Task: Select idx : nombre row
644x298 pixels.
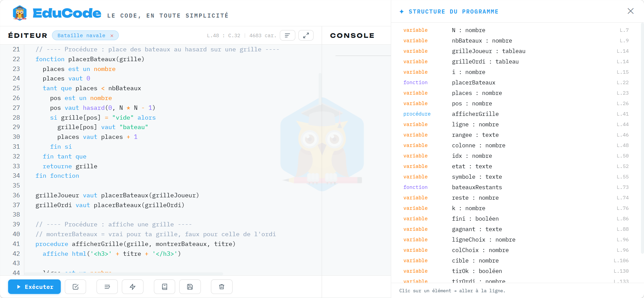Action: 516,156
